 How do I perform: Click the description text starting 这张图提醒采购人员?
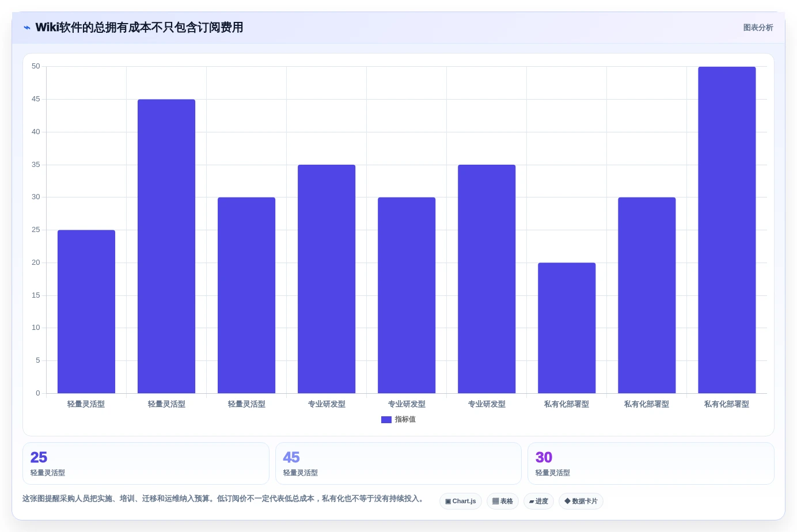click(224, 499)
